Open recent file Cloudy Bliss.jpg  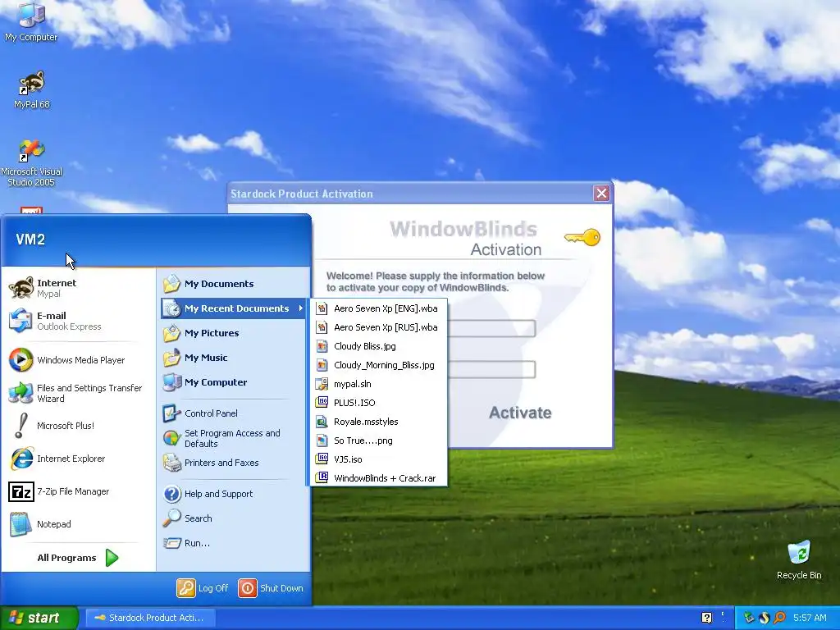378,346
